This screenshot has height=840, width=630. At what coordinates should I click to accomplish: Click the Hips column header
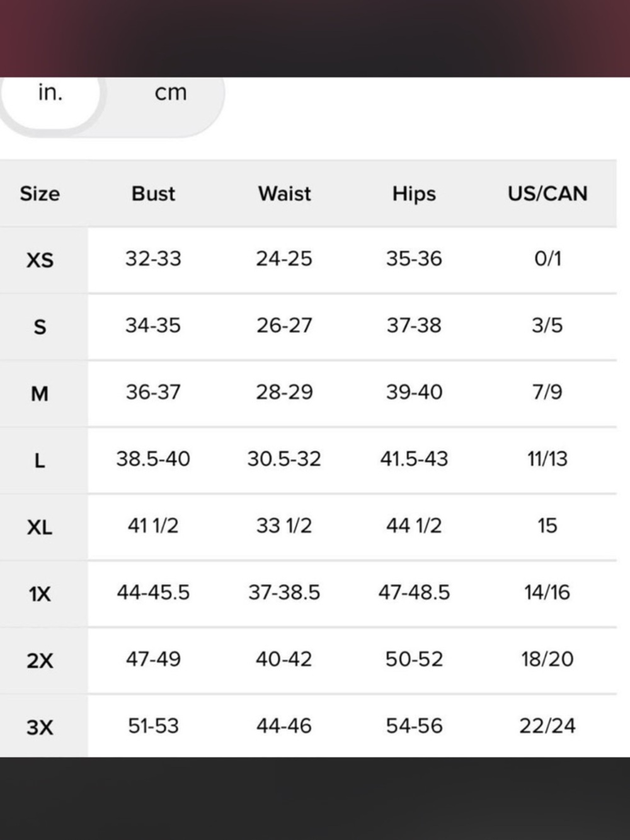414,193
